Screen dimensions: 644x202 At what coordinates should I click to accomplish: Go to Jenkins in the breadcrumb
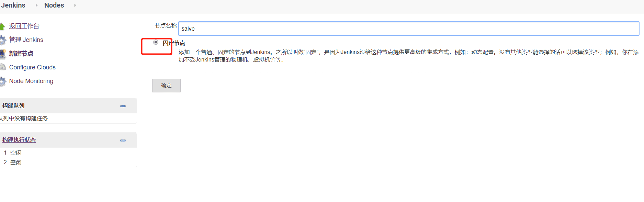(13, 5)
